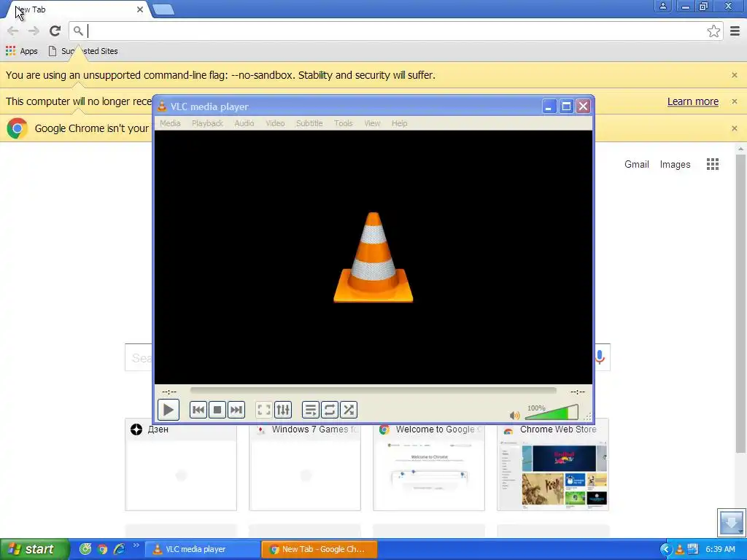
Task: Open the Suggested Sites bookmark
Action: coord(83,51)
